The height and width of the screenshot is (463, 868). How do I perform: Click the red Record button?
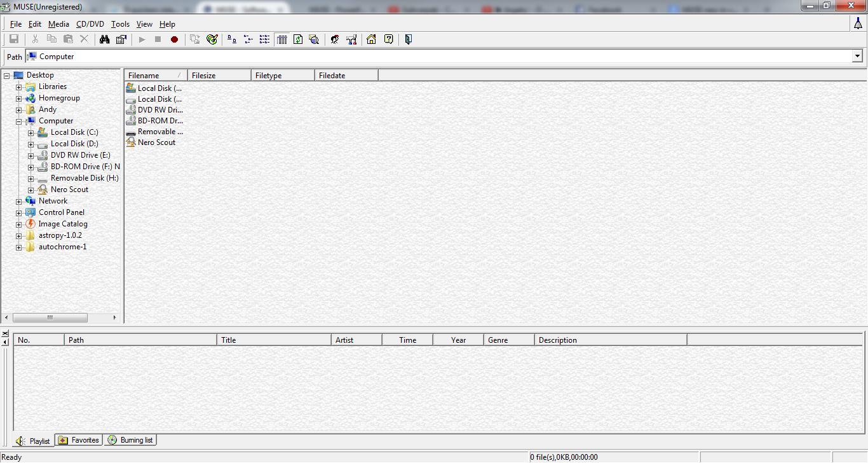(174, 39)
